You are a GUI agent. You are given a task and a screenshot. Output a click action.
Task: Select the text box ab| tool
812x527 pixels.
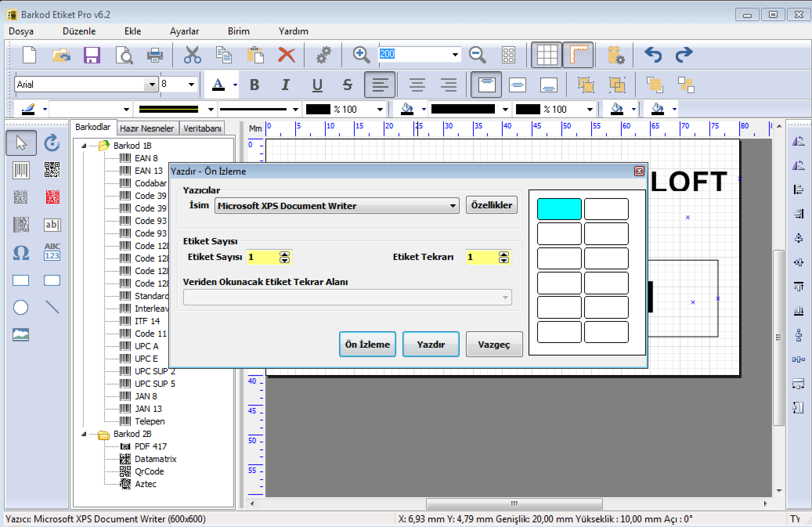pyautogui.click(x=52, y=225)
